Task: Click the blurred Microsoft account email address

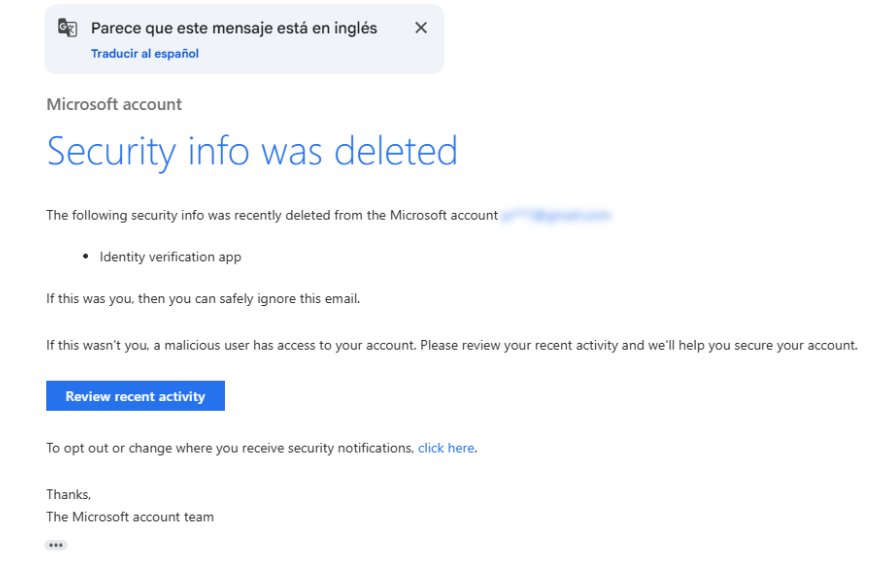Action: pos(555,215)
